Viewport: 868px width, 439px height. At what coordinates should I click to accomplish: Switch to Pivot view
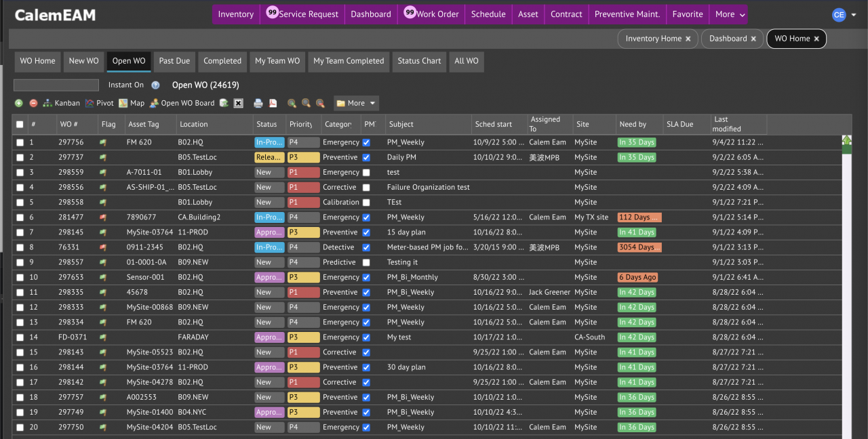point(99,104)
